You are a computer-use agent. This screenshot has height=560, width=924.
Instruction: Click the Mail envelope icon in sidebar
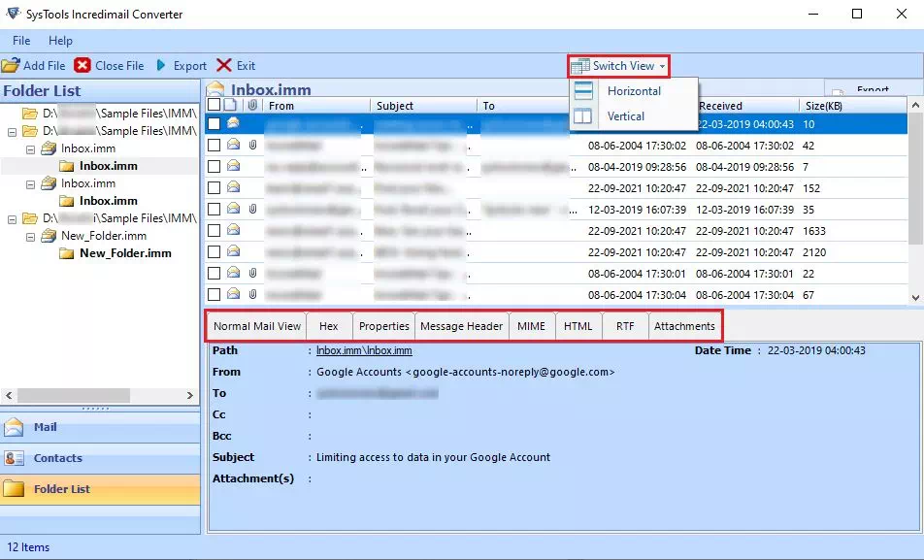click(x=14, y=427)
